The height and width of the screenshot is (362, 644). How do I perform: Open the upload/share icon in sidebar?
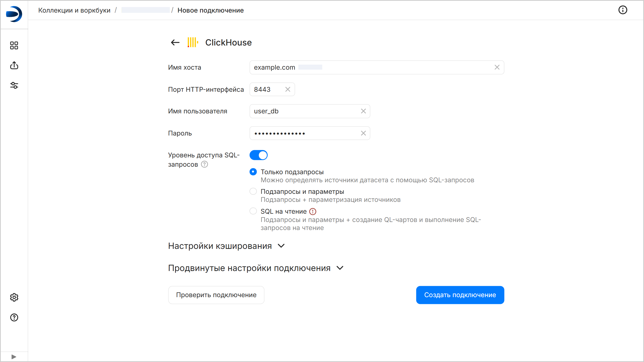click(x=14, y=65)
